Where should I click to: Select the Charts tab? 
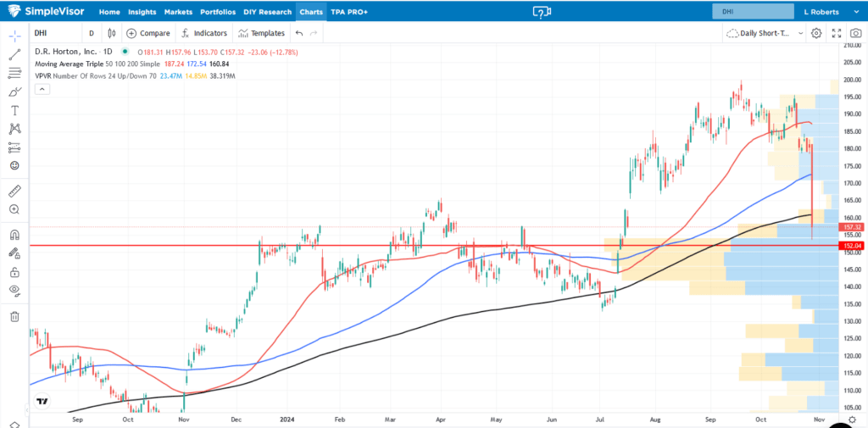point(311,12)
